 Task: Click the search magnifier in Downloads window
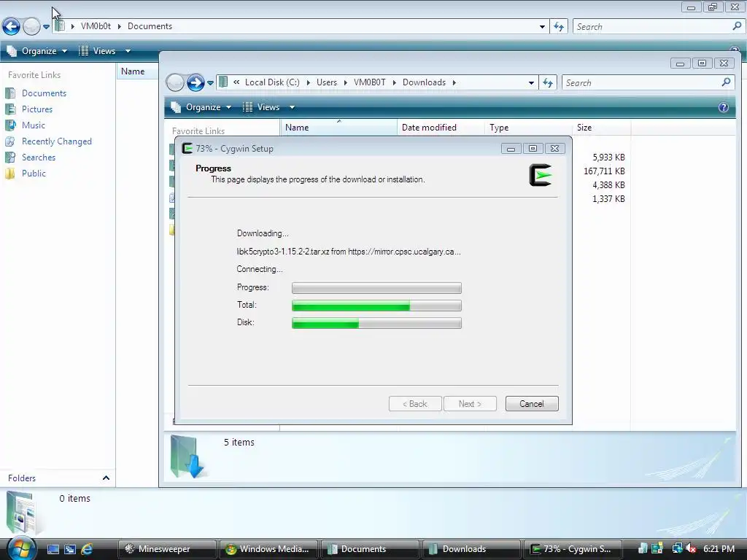[x=726, y=82]
